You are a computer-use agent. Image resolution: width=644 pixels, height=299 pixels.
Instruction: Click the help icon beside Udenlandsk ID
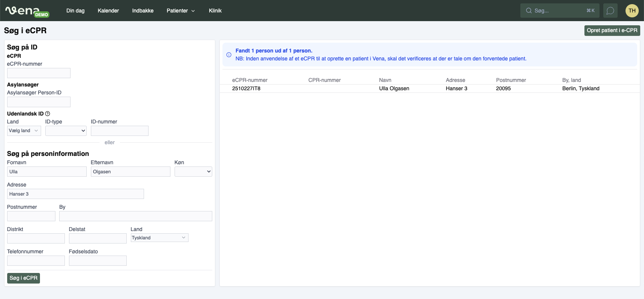[x=48, y=114]
